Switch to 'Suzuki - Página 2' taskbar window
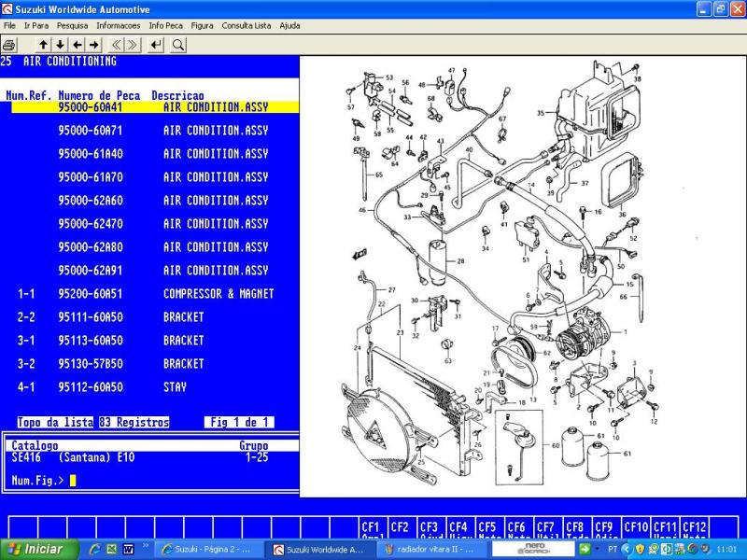The width and height of the screenshot is (747, 560). coord(210,550)
